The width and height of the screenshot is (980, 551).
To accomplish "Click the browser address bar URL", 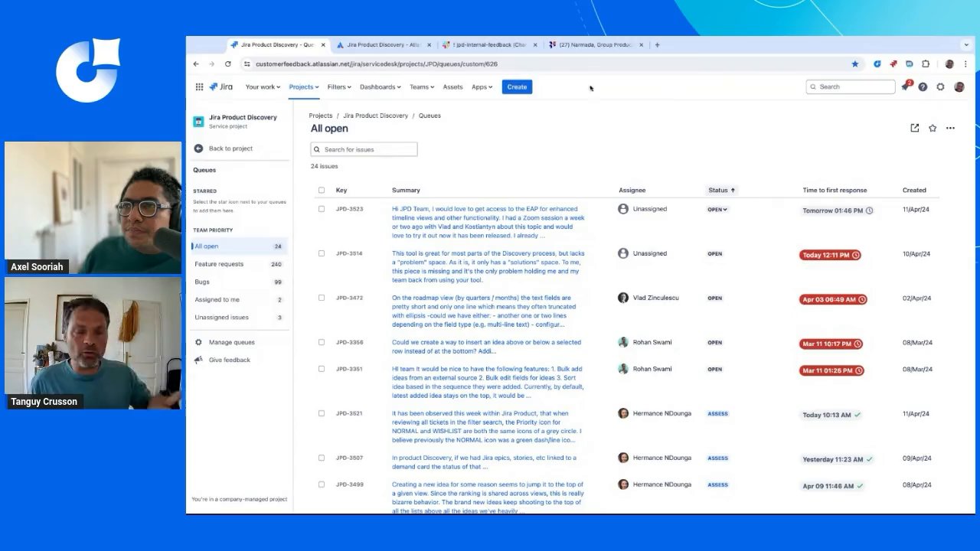I will [377, 64].
